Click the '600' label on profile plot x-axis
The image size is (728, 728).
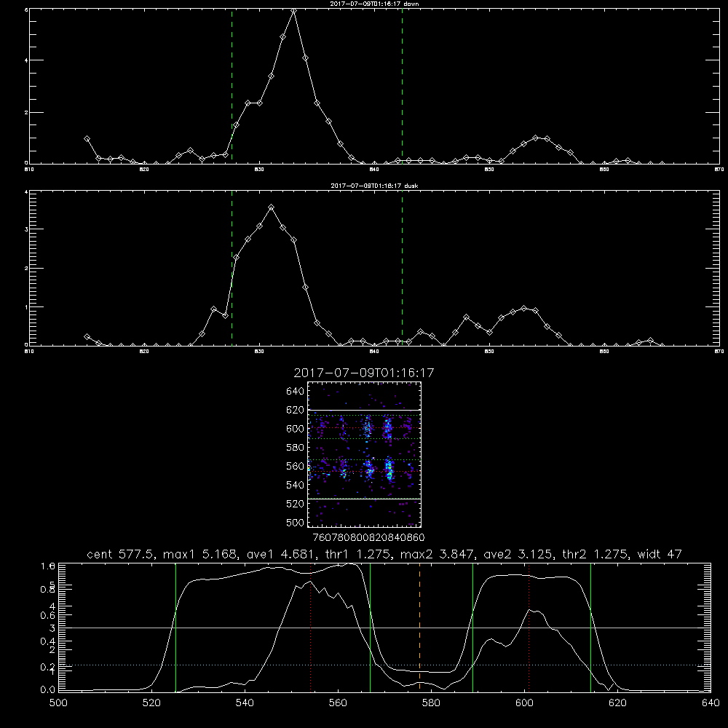pyautogui.click(x=524, y=703)
